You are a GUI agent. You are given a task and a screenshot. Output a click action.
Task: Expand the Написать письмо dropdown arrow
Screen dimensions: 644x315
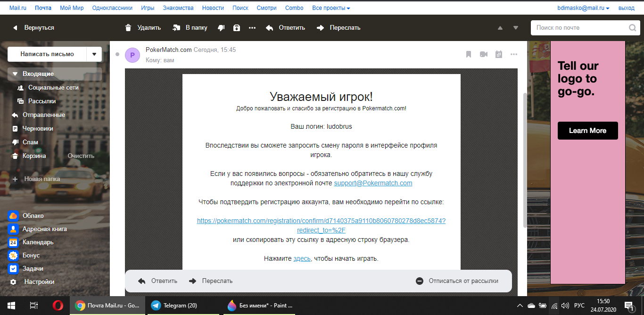coord(94,54)
